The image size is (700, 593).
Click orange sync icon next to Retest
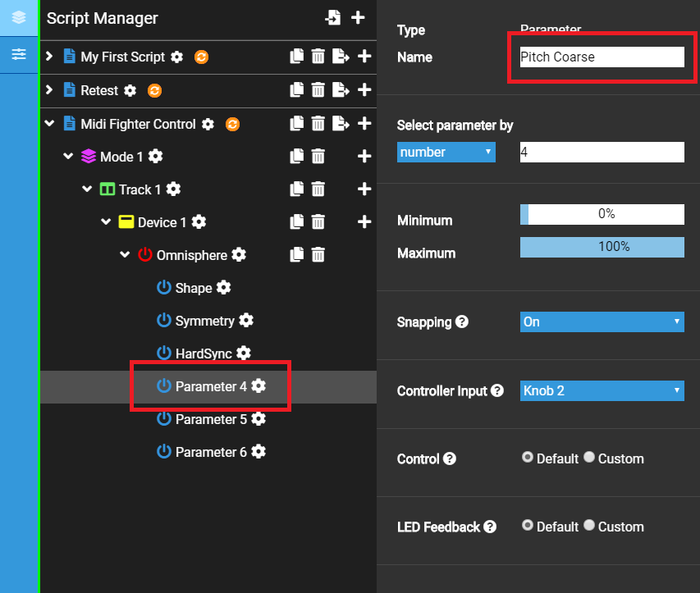[154, 90]
